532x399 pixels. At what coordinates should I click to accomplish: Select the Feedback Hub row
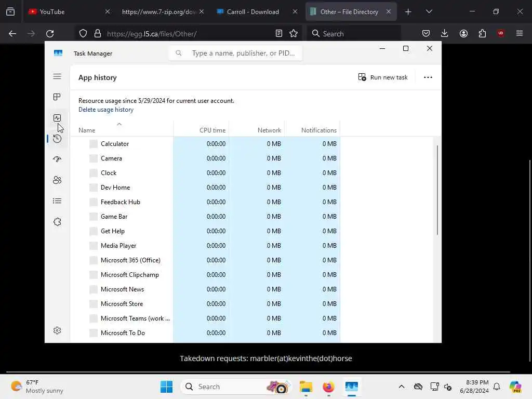click(206, 202)
